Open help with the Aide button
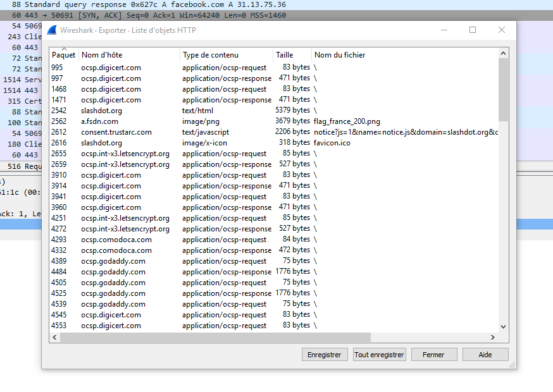Image resolution: width=553 pixels, height=392 pixels. pos(485,355)
